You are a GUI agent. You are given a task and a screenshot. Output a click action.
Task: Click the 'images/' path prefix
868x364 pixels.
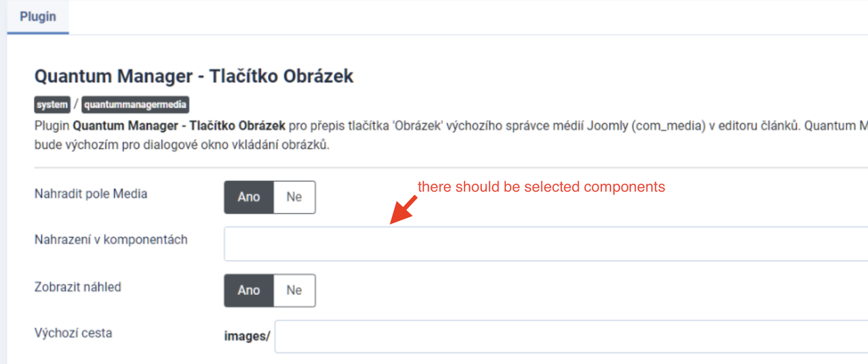point(247,336)
